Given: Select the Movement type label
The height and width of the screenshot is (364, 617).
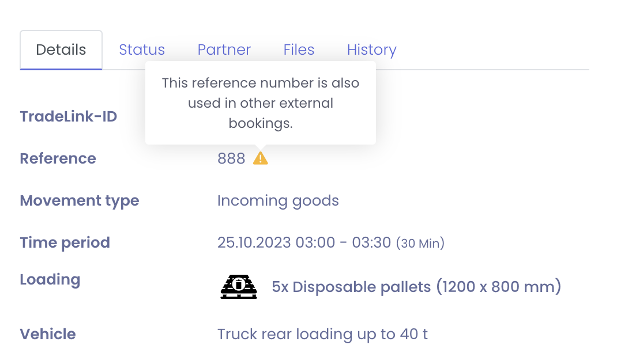Looking at the screenshot, I should coord(80,201).
